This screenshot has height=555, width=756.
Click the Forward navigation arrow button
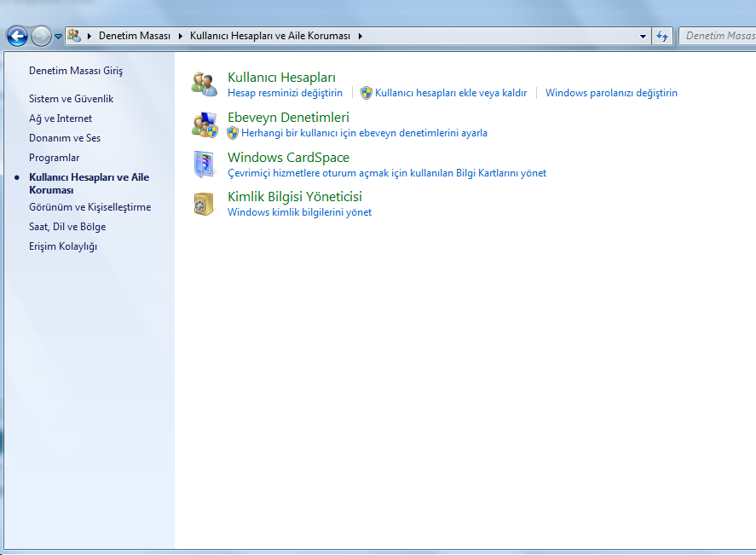[x=41, y=36]
